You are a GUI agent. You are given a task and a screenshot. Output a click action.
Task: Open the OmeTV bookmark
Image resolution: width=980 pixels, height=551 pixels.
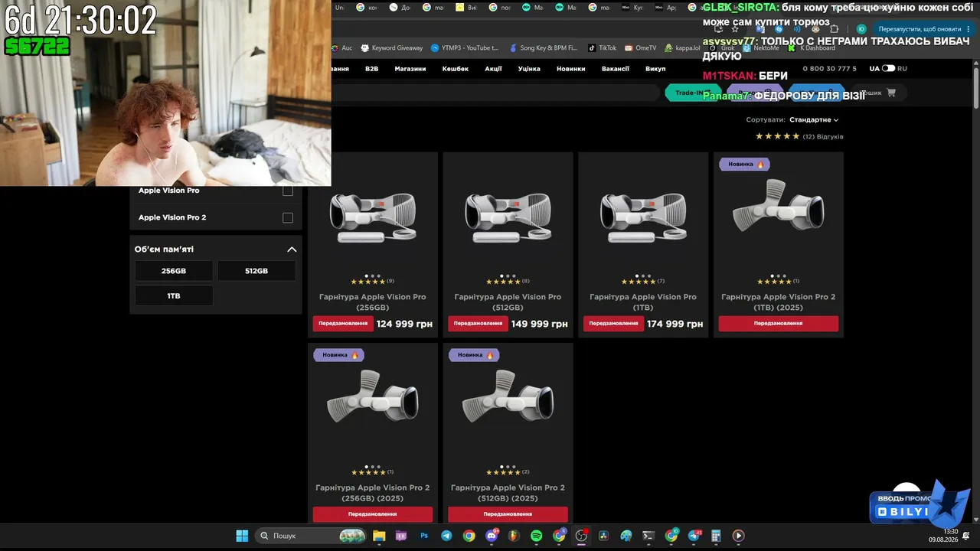(640, 47)
